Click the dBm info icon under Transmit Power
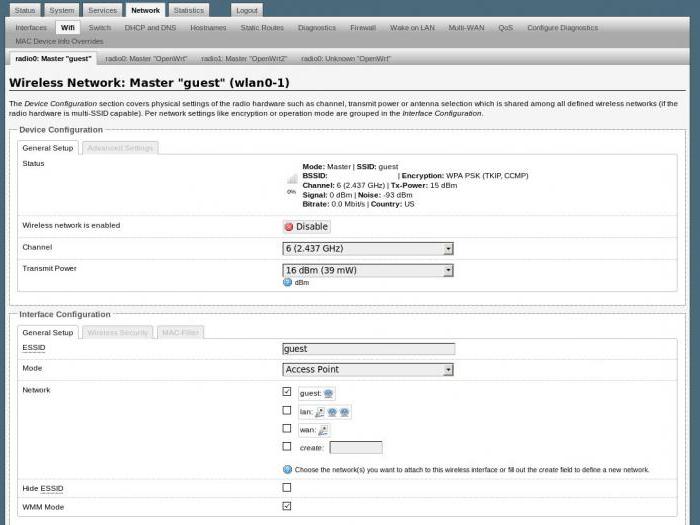Viewport: 700px width, 525px height. coord(288,282)
